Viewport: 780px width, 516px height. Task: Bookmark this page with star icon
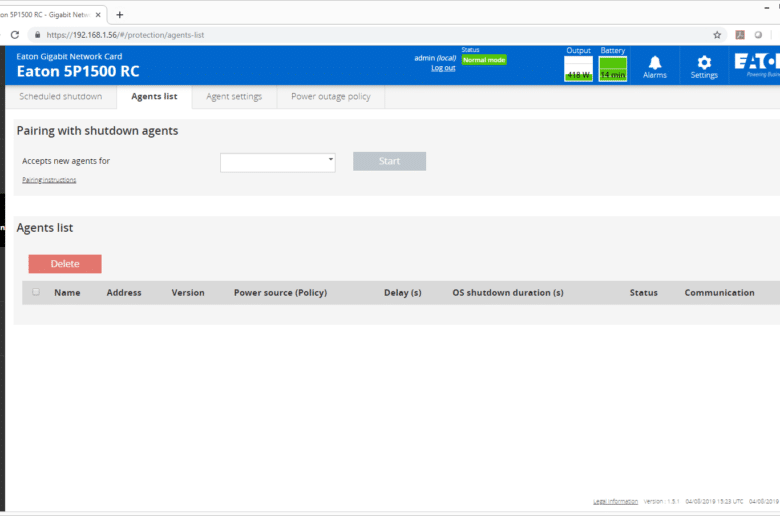(x=717, y=35)
